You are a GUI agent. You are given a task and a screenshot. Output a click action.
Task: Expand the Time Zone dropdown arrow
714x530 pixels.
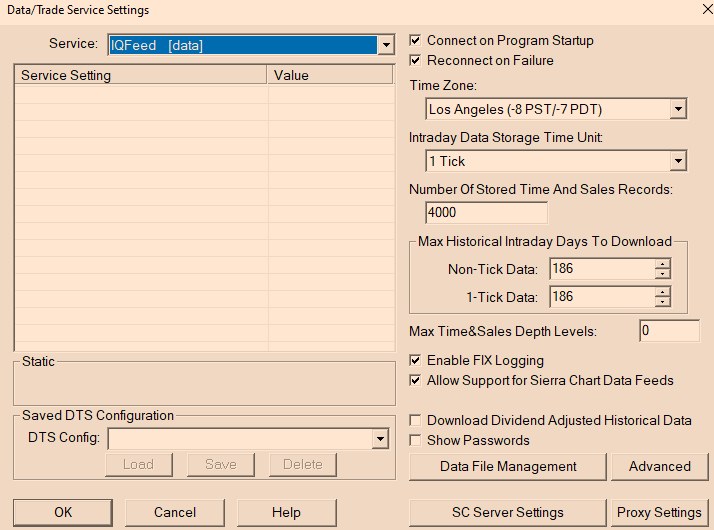[678, 109]
